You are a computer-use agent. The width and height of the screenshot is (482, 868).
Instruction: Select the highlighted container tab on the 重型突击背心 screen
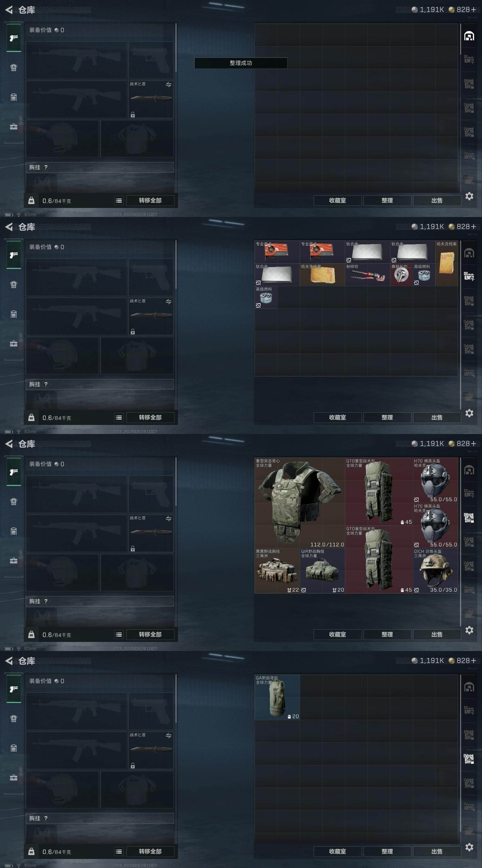469,517
